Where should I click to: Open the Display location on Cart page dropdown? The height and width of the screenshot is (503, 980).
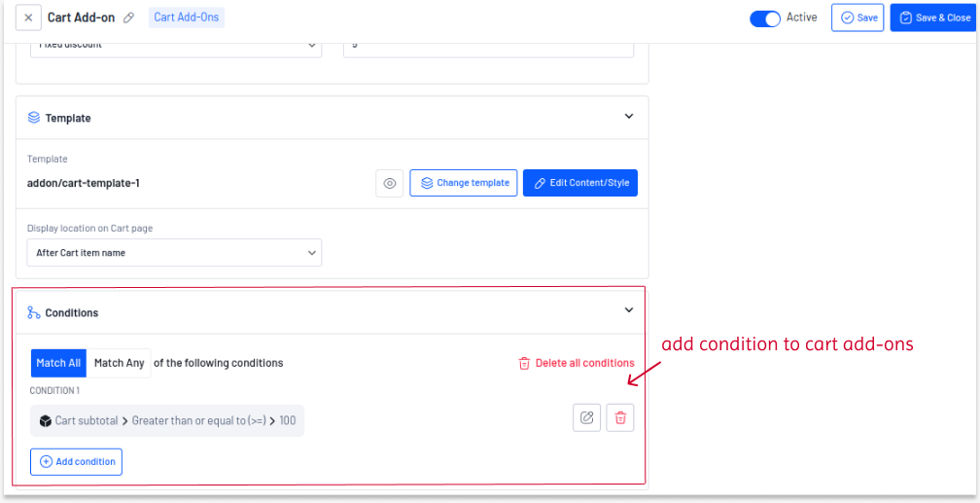coord(174,253)
